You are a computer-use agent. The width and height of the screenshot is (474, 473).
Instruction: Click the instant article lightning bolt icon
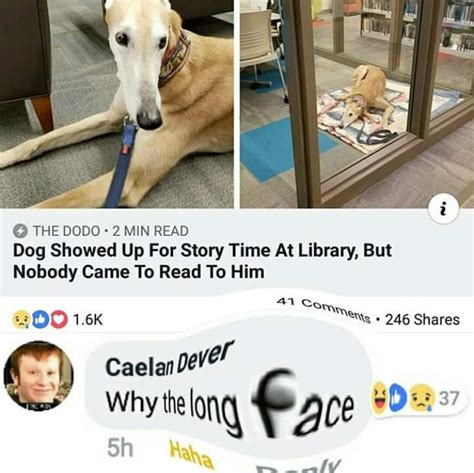[x=20, y=231]
